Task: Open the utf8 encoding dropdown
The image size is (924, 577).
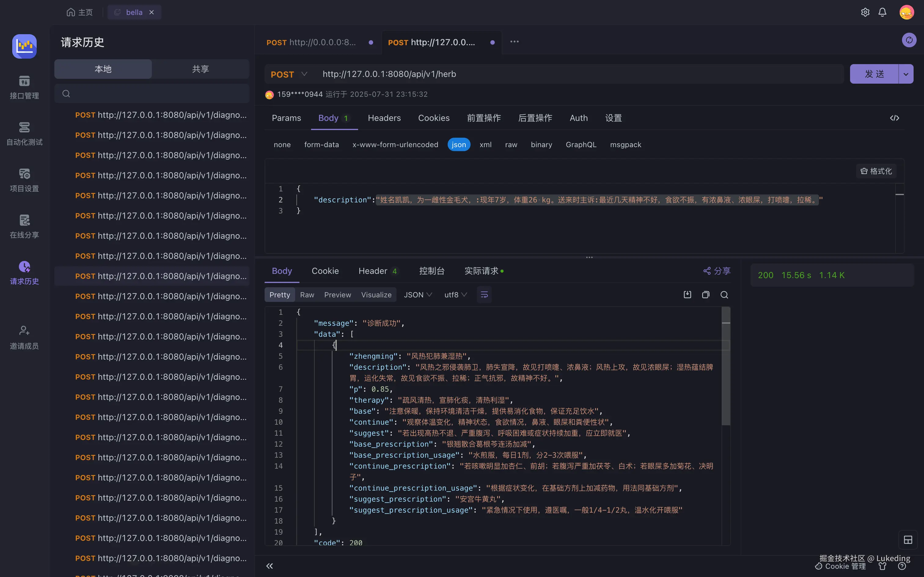Action: point(455,294)
